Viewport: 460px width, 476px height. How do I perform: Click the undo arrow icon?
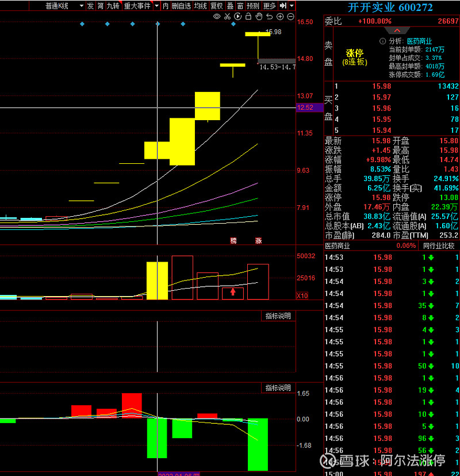click(269, 17)
